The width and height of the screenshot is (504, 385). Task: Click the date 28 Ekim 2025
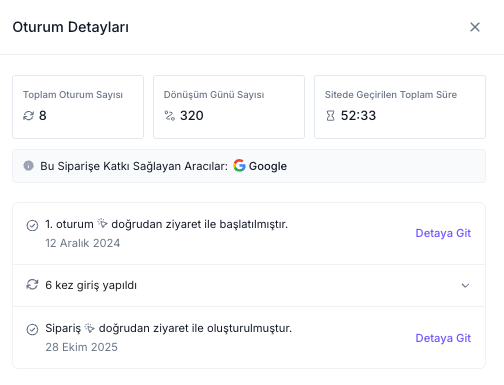click(x=82, y=347)
